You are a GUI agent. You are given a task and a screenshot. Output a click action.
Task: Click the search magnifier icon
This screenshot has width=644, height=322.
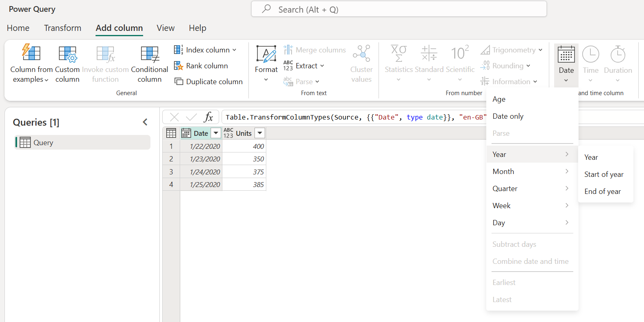point(267,9)
